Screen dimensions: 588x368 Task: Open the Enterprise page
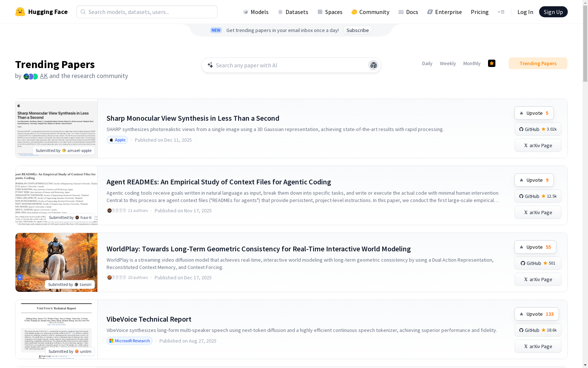pos(444,12)
